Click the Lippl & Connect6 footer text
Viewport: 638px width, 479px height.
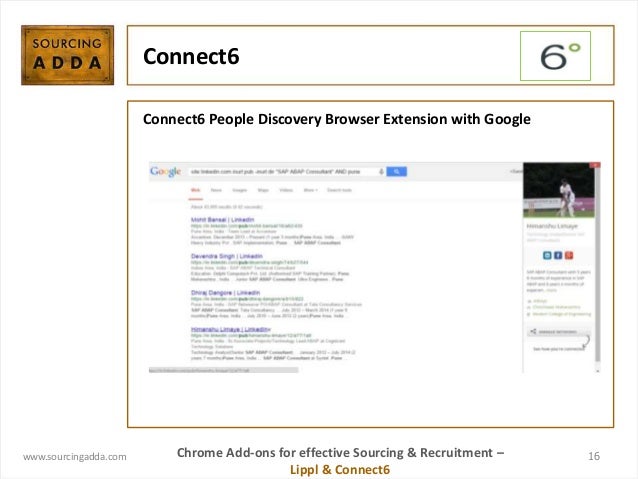pos(340,470)
